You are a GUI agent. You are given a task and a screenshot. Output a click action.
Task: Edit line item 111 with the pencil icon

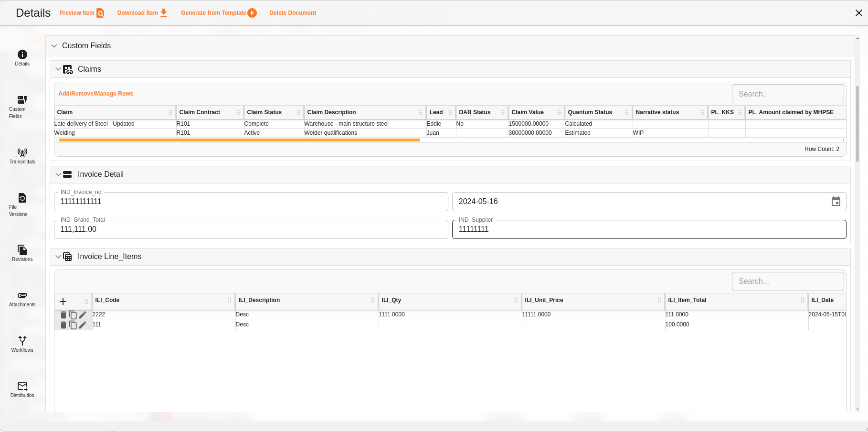click(83, 324)
